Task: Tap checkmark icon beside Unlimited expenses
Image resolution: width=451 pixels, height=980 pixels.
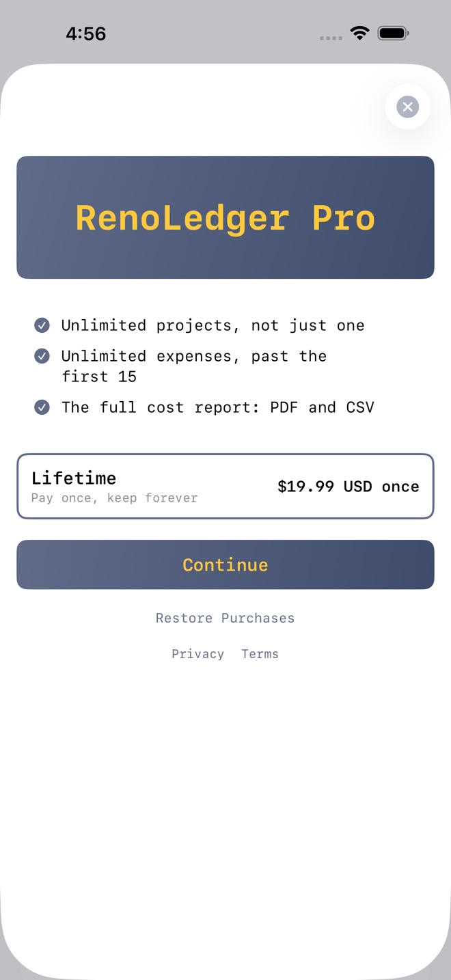Action: [x=42, y=356]
